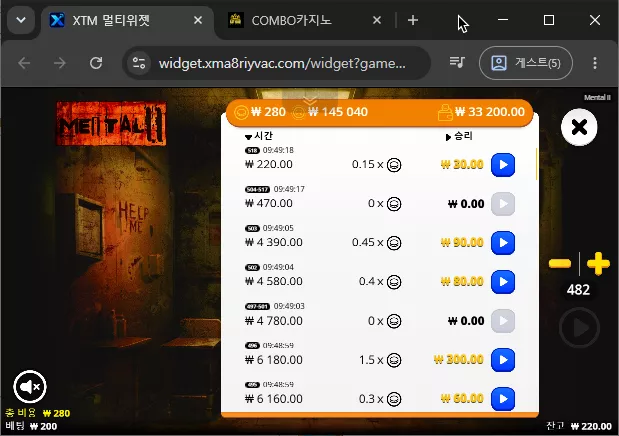Screen dimensions: 619x436
Task: Open the media control icon in toolbar
Action: click(457, 62)
